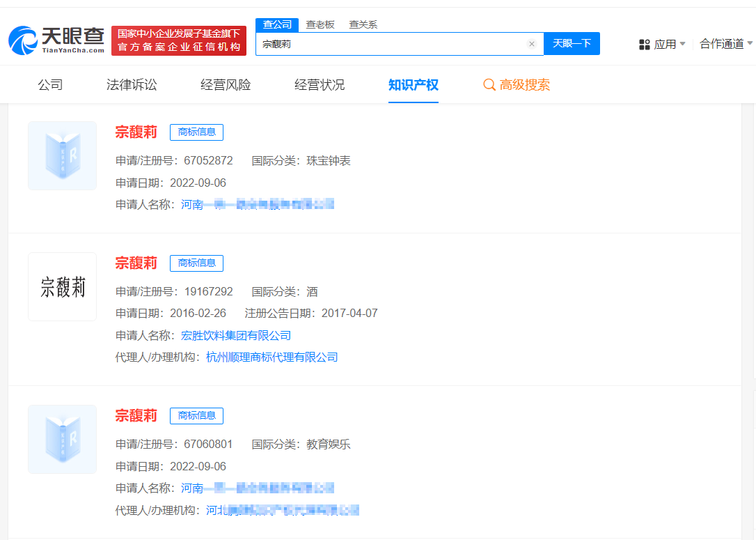The width and height of the screenshot is (756, 540).
Task: Click the blue R trademark icon for 珠宝钟表 entry
Action: 62,155
